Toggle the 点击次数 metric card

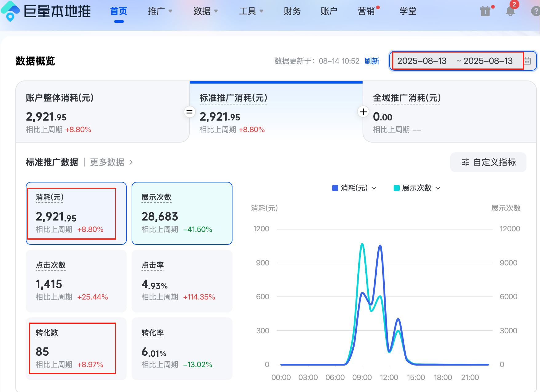pyautogui.click(x=76, y=281)
